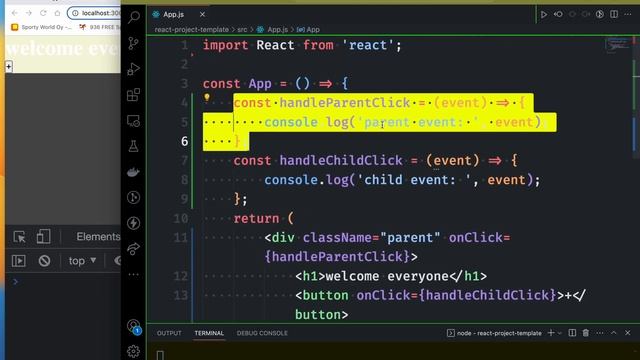This screenshot has width=640, height=360.
Task: Switch to the OUTPUT panel tab
Action: [x=169, y=333]
